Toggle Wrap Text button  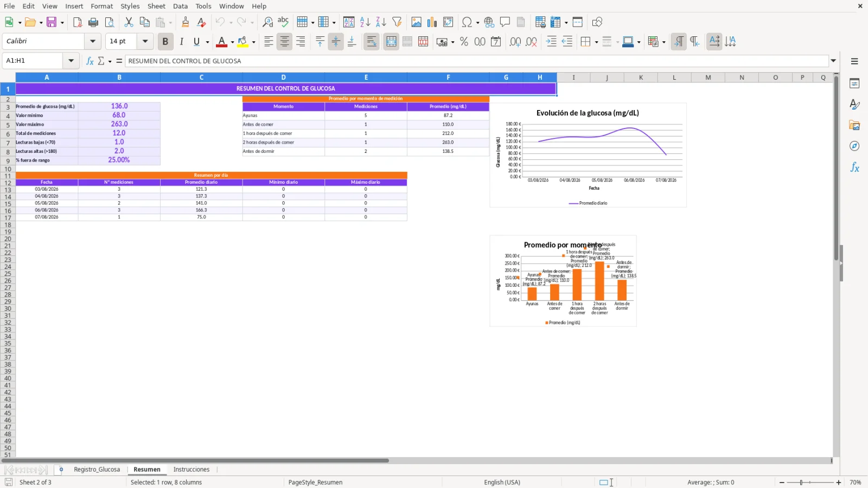pyautogui.click(x=372, y=42)
